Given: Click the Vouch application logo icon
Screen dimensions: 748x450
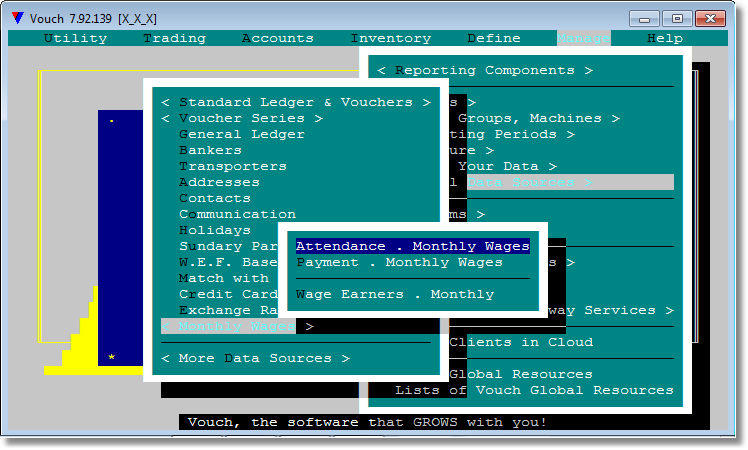Looking at the screenshot, I should tap(18, 18).
